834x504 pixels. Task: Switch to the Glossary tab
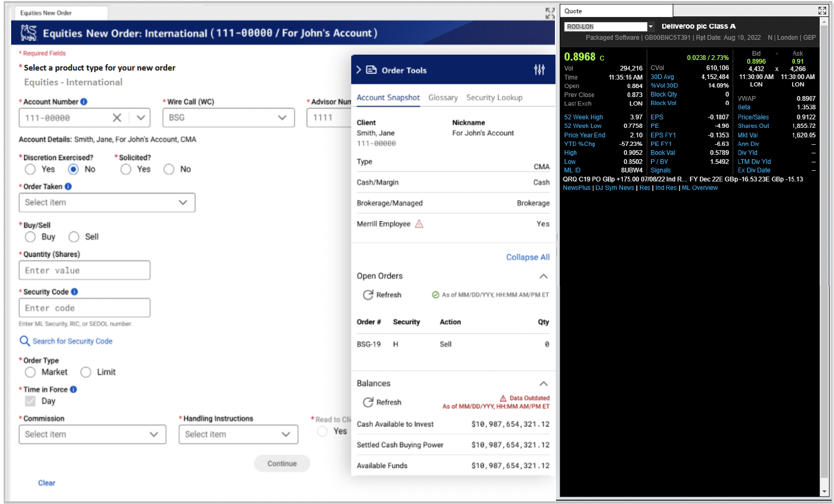(x=443, y=98)
